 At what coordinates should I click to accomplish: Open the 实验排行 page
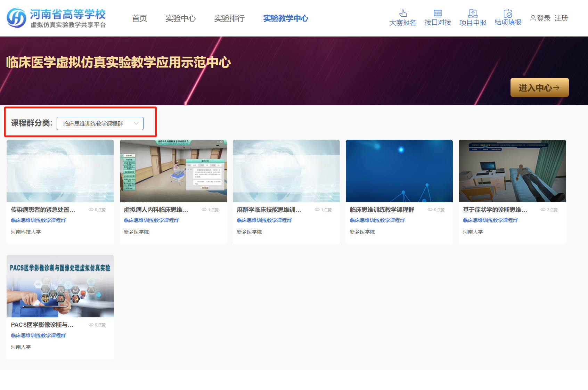[229, 18]
